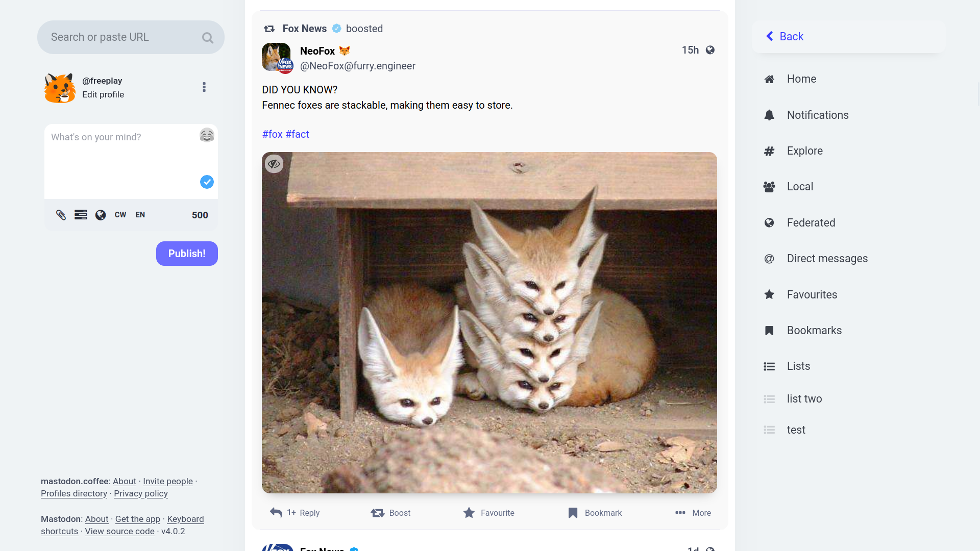Expand the More options on post
980x551 pixels.
[x=693, y=513]
